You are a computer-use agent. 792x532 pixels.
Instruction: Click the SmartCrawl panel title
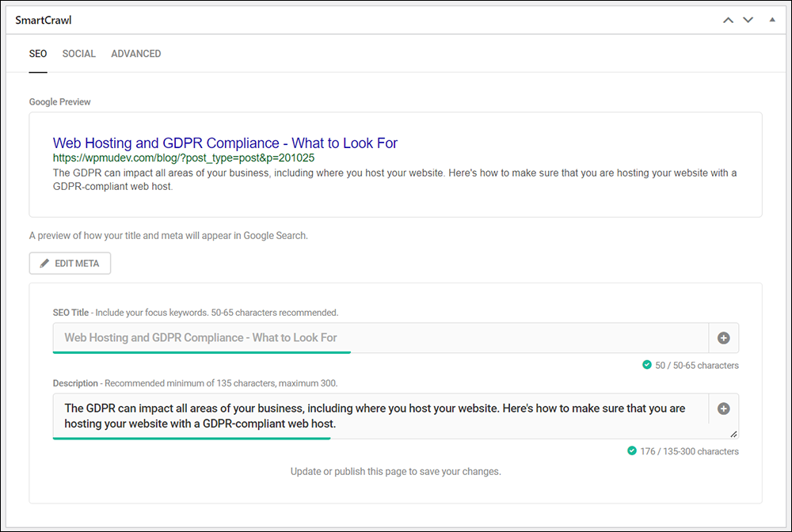tap(44, 21)
